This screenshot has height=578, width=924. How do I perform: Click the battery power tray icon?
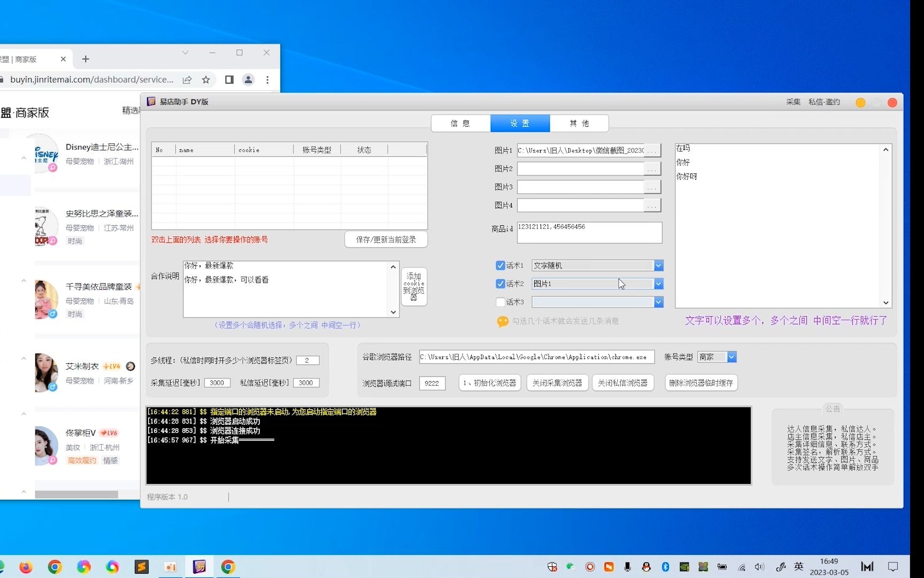tap(722, 567)
